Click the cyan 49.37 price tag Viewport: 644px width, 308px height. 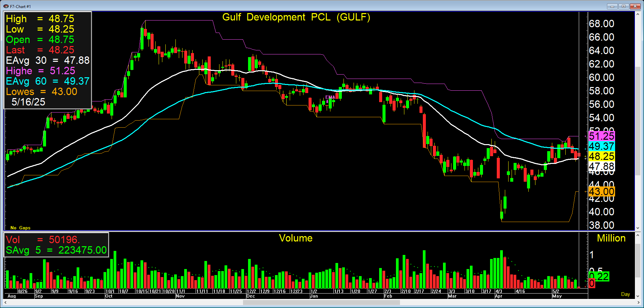pos(602,146)
